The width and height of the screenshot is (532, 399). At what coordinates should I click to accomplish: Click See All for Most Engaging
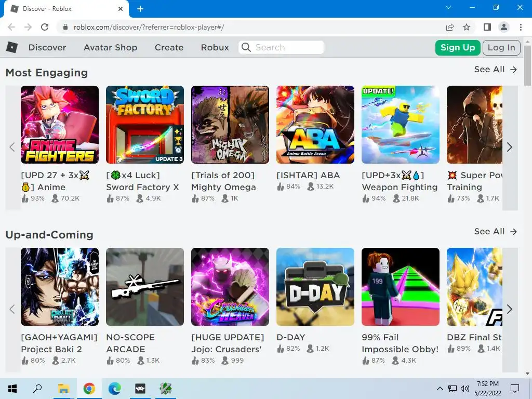pos(495,69)
